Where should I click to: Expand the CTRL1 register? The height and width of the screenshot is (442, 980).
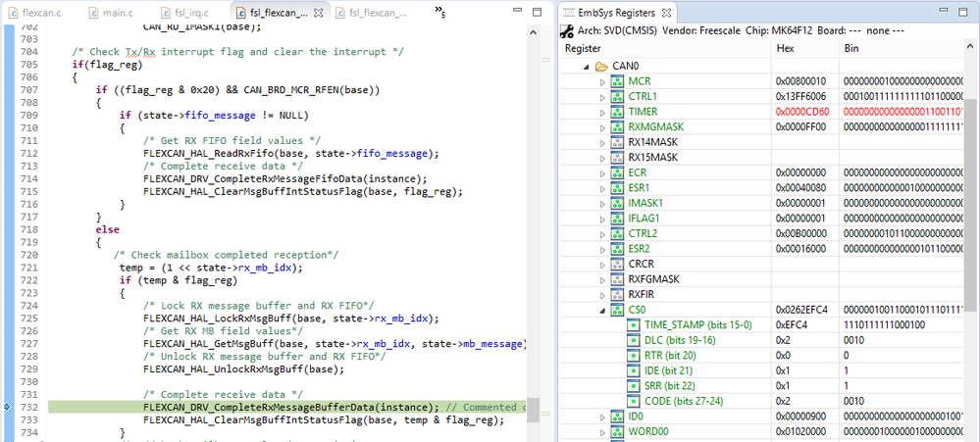point(602,97)
